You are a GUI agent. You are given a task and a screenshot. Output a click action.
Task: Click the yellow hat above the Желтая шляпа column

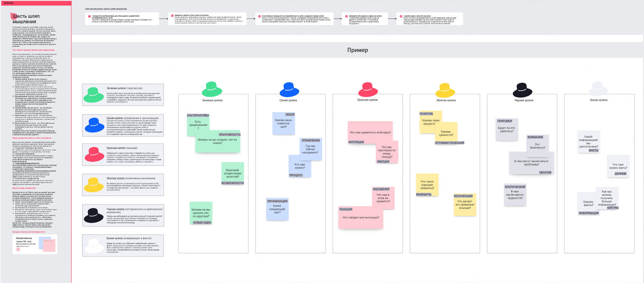445,90
